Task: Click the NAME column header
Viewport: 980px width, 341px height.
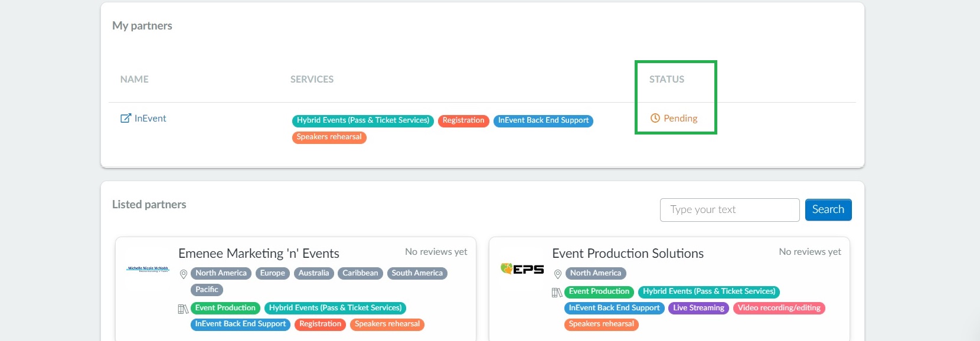Action: 135,79
